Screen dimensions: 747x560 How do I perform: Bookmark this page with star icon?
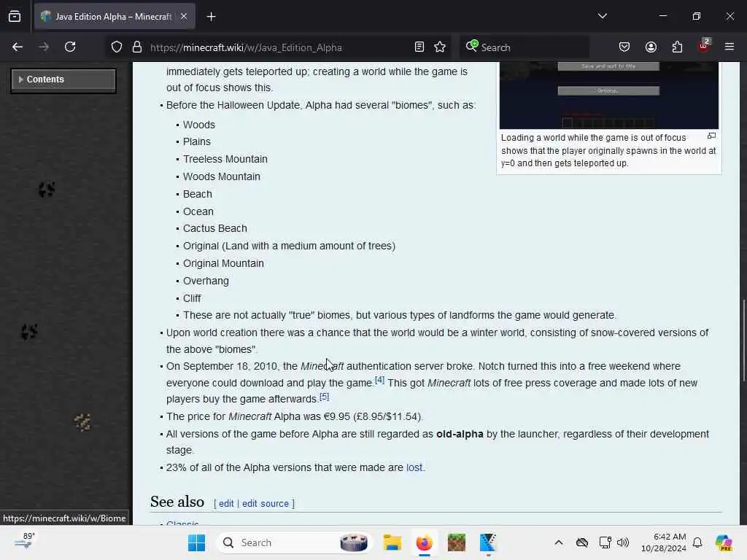[440, 47]
